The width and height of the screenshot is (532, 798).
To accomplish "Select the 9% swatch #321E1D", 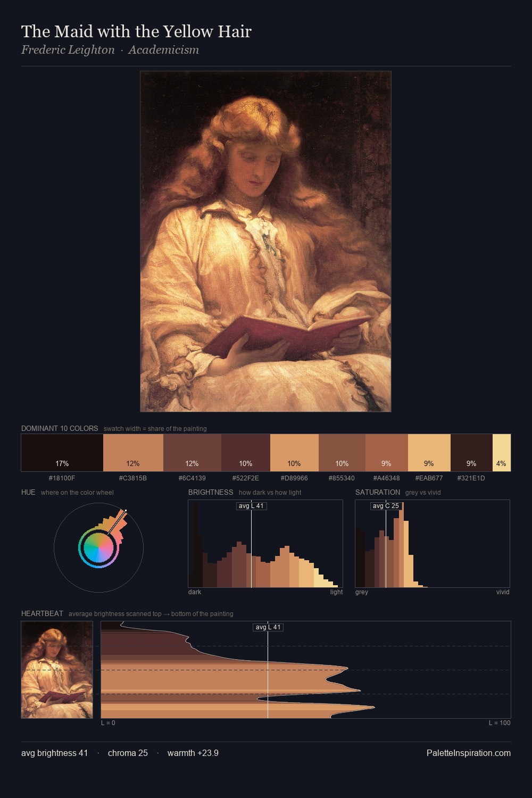I will click(471, 453).
